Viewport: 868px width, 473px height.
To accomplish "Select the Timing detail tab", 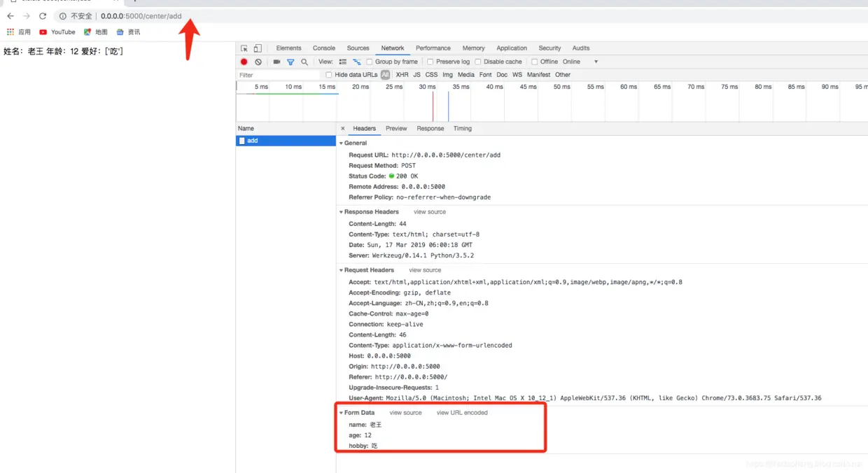I will [x=463, y=129].
